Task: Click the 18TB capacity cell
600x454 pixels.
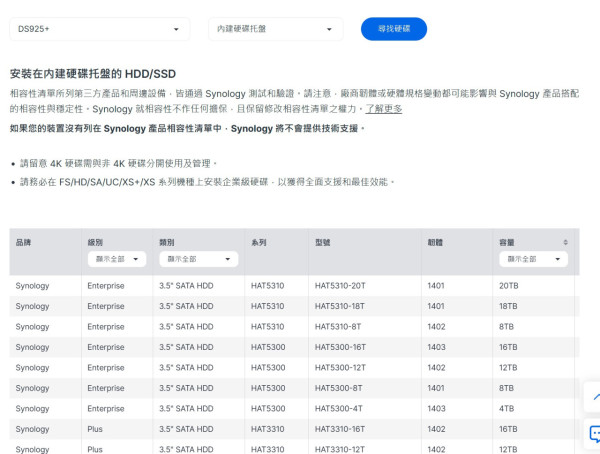Action: click(508, 306)
